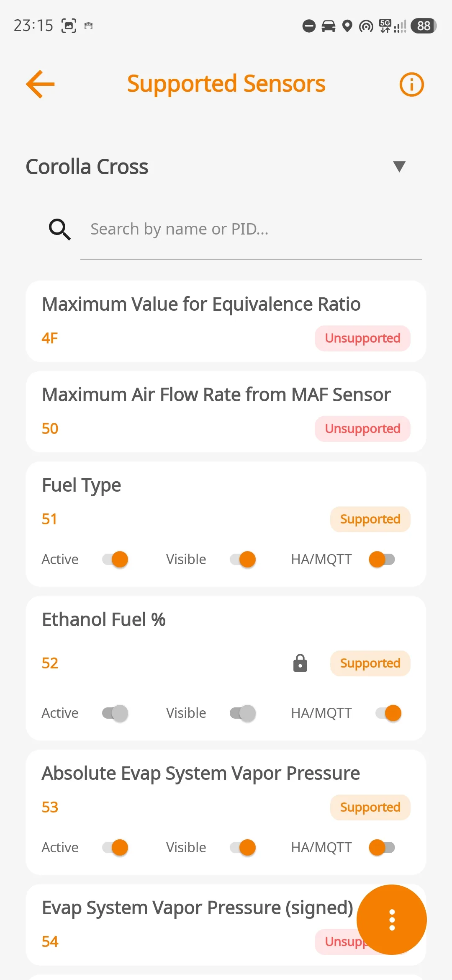Open the info icon in header
This screenshot has height=980, width=452.
(x=411, y=84)
